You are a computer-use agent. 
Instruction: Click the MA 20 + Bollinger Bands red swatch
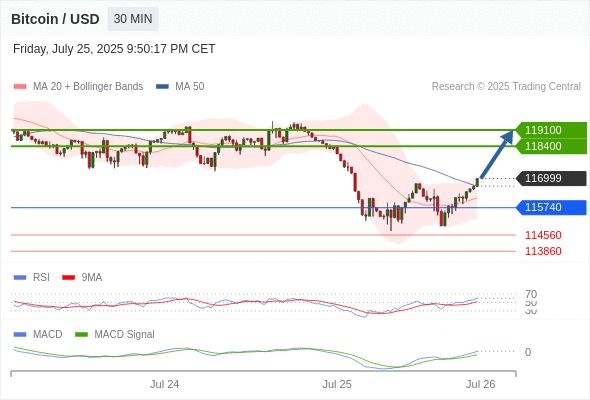pos(20,87)
